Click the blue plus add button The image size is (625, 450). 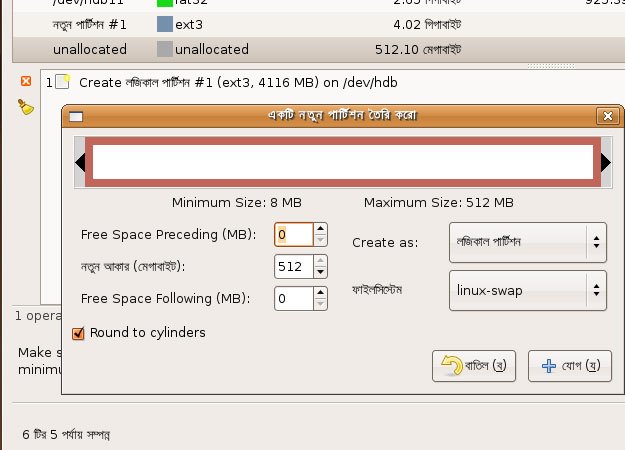coord(570,366)
